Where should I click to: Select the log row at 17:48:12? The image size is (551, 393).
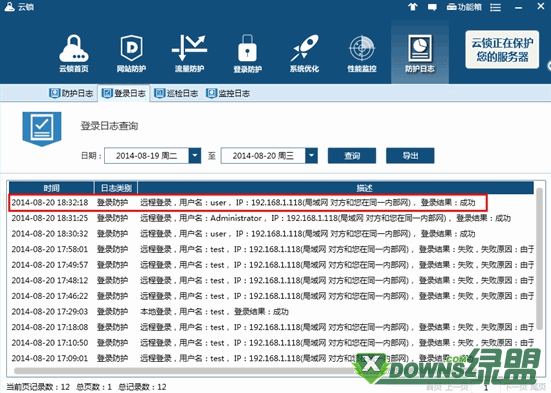click(271, 280)
